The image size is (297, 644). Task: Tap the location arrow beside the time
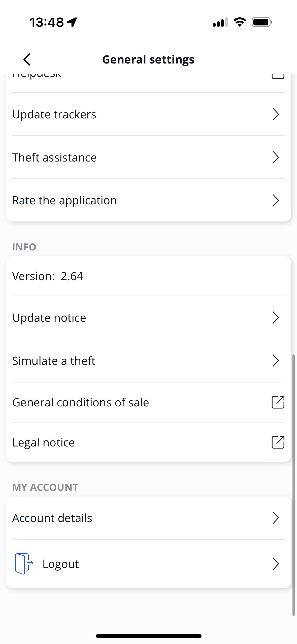[72, 22]
